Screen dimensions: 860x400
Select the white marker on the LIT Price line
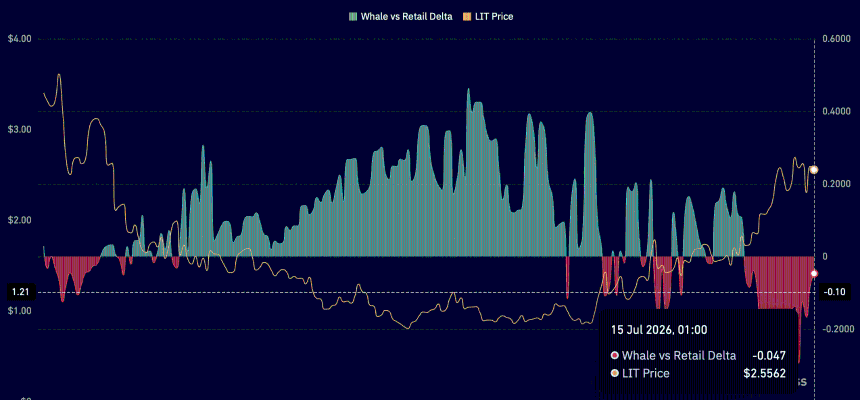(x=814, y=170)
